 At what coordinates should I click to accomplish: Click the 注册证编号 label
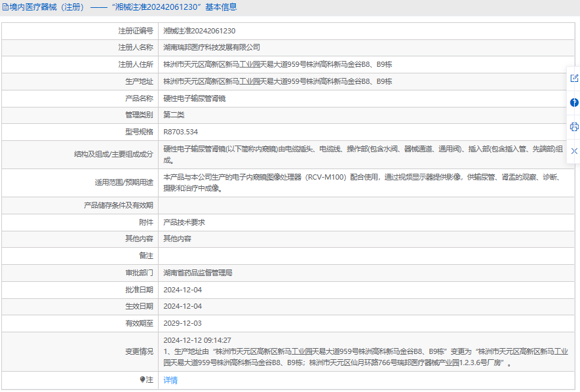136,31
